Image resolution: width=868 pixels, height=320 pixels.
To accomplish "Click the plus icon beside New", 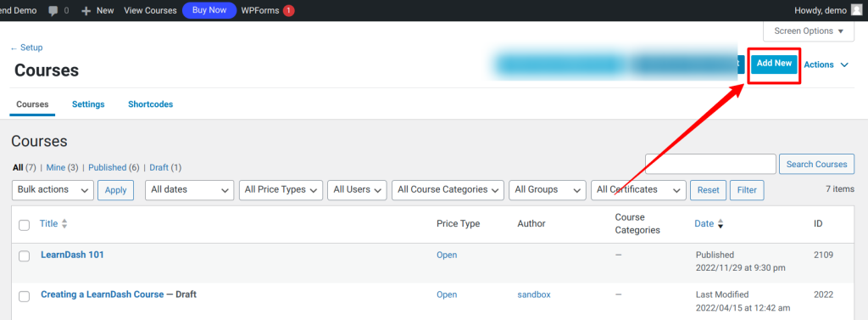I will pyautogui.click(x=86, y=10).
